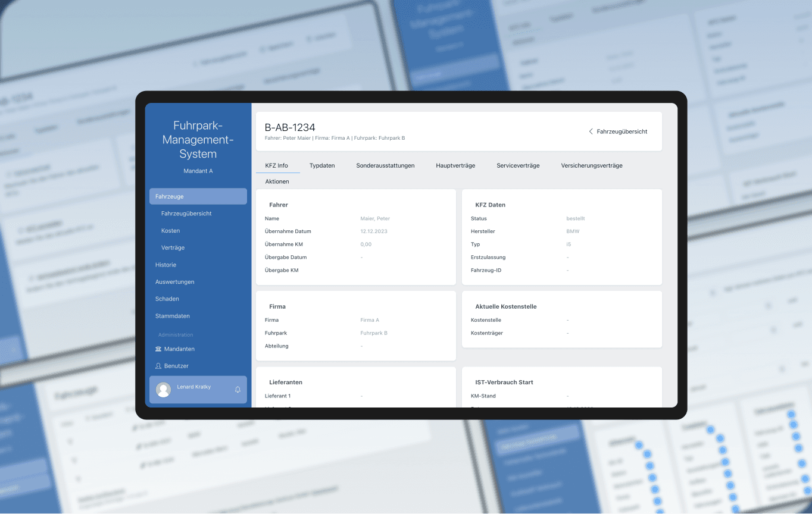The width and height of the screenshot is (812, 514).
Task: View the Serviceverträge tab
Action: point(518,165)
